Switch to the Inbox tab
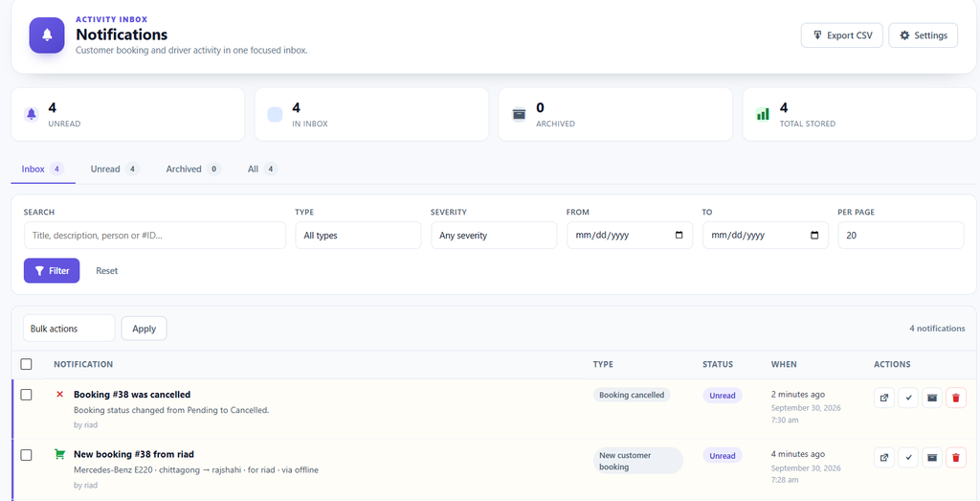Viewport: 980px width, 501px height. pyautogui.click(x=43, y=169)
